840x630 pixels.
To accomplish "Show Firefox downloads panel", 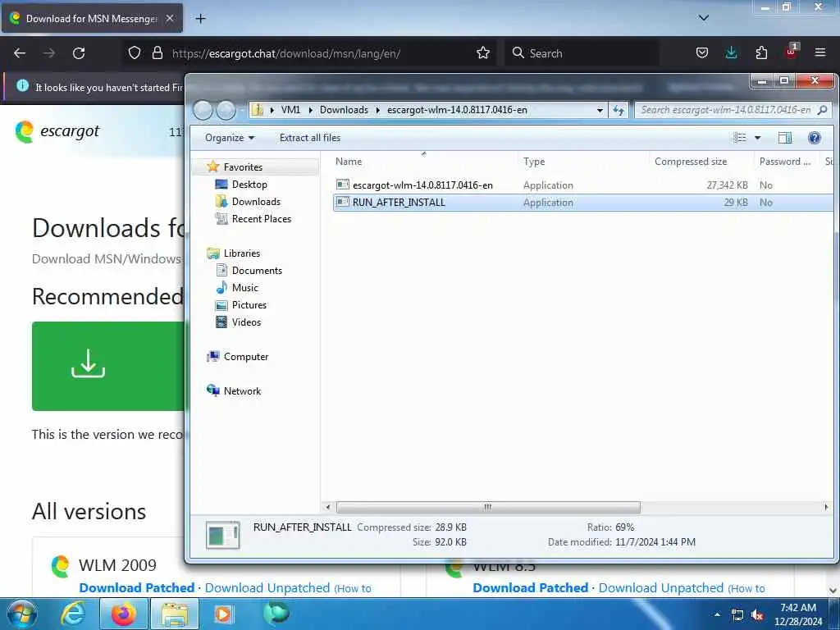I will click(x=731, y=53).
